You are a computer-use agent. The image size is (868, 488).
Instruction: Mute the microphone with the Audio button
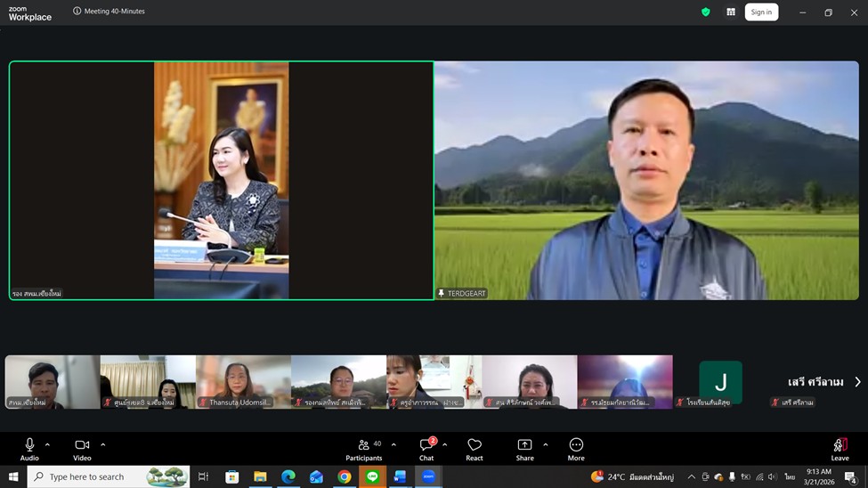(x=29, y=449)
